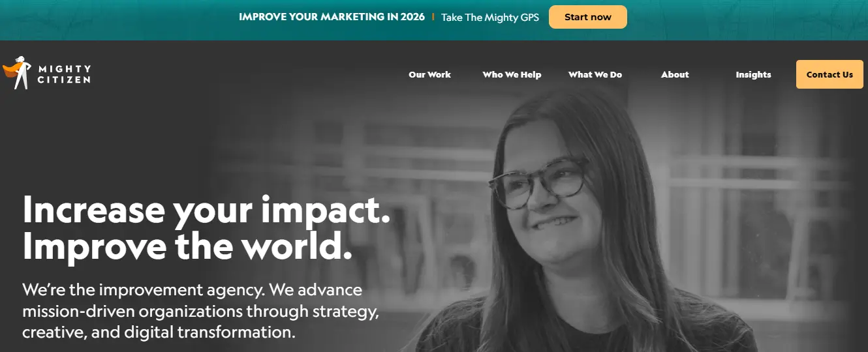Click the Mighty Citizen caped figure logo

click(x=17, y=73)
